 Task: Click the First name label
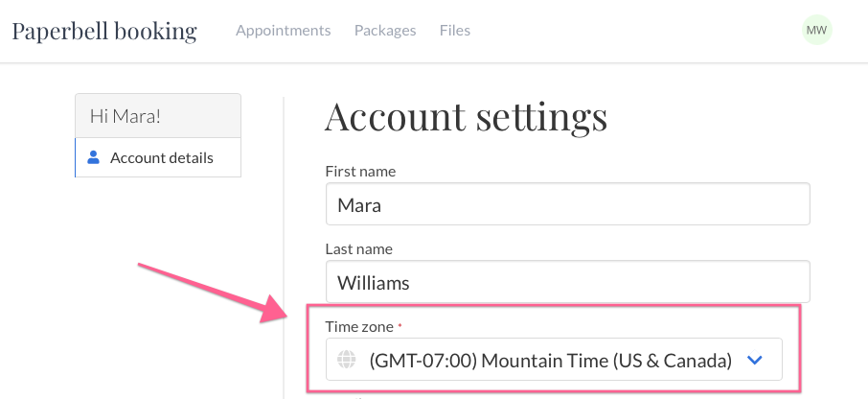point(360,172)
